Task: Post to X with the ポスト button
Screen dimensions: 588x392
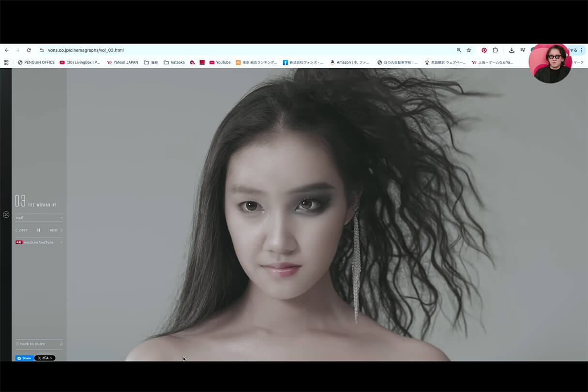Action: pyautogui.click(x=45, y=358)
